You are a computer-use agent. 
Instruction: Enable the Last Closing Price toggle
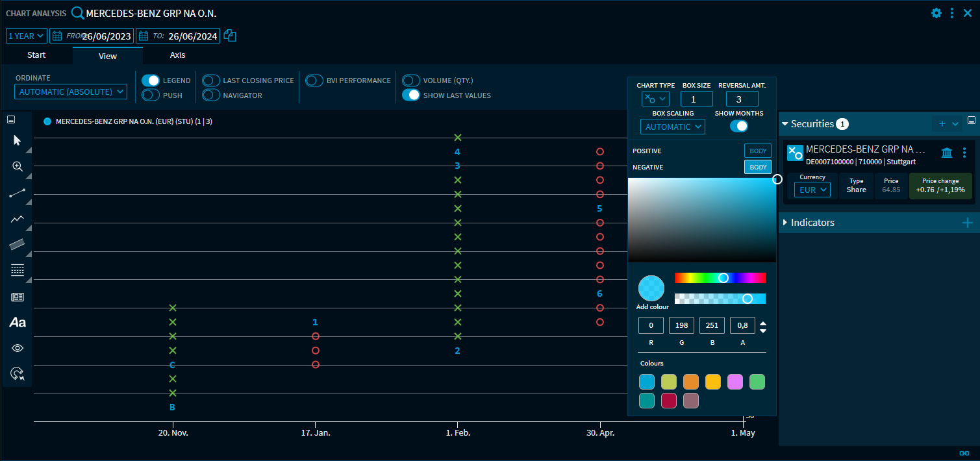point(211,81)
